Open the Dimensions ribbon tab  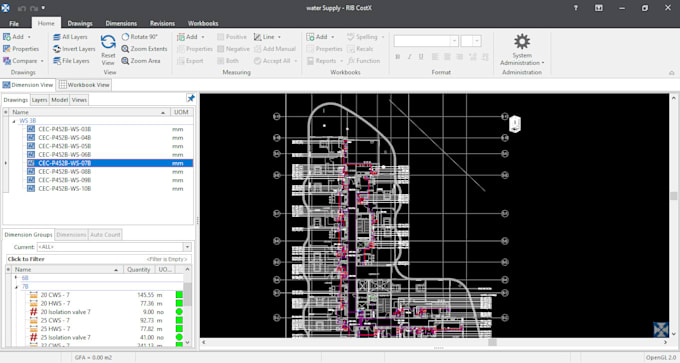(x=121, y=23)
